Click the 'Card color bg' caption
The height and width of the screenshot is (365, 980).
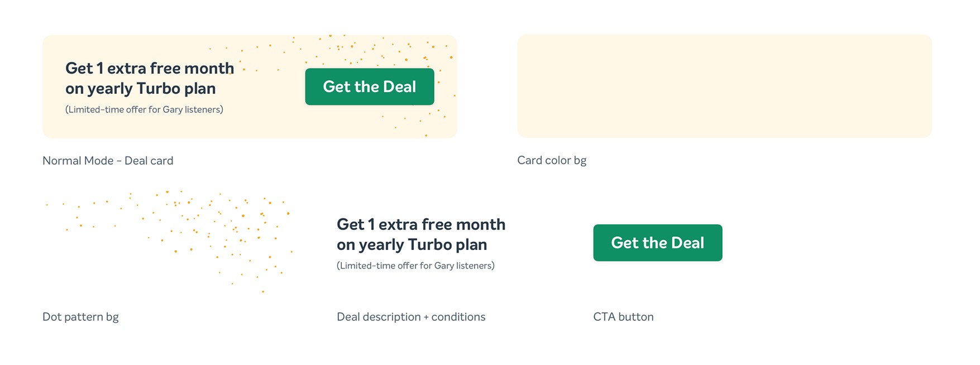coord(552,161)
